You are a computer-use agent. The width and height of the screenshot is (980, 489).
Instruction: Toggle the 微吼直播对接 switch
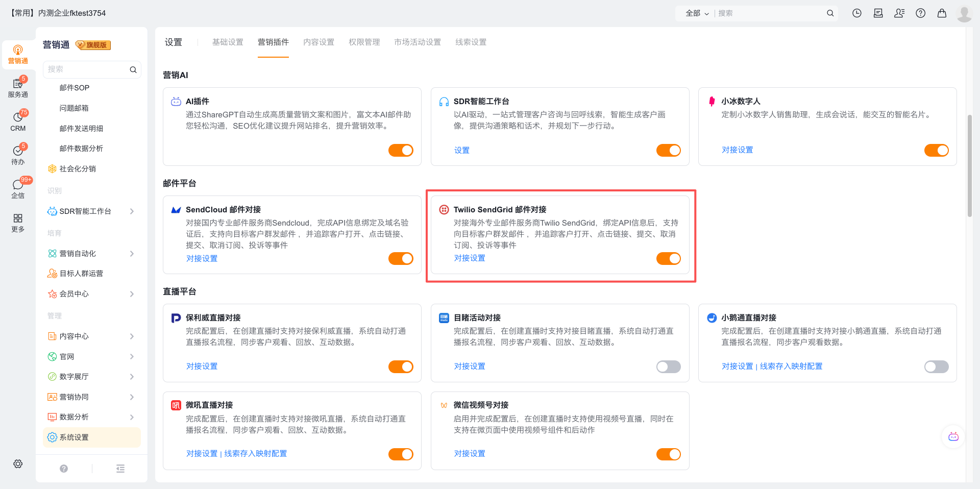(401, 454)
